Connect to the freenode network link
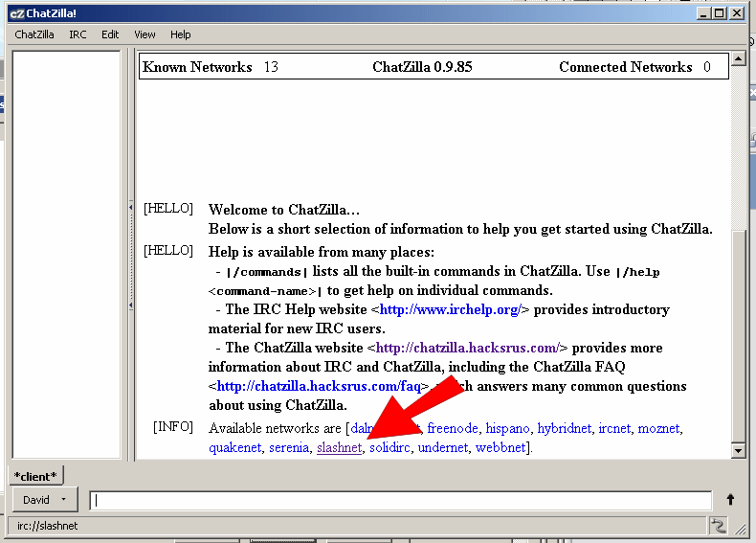 452,428
